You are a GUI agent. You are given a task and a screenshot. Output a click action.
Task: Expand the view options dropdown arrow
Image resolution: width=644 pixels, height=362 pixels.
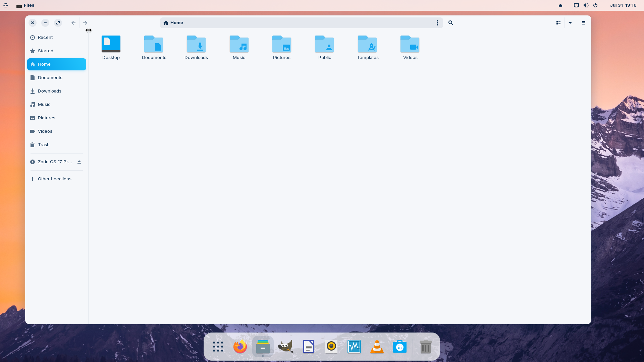(x=570, y=23)
